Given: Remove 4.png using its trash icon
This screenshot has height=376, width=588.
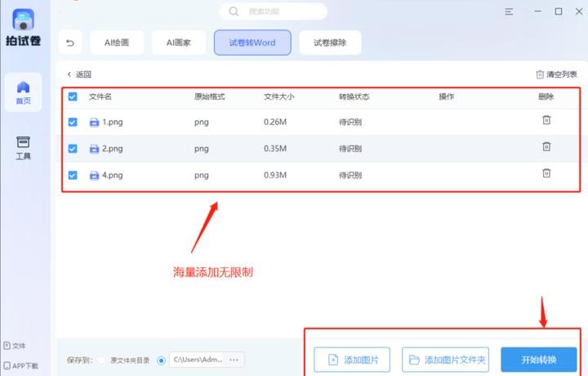Looking at the screenshot, I should (546, 173).
